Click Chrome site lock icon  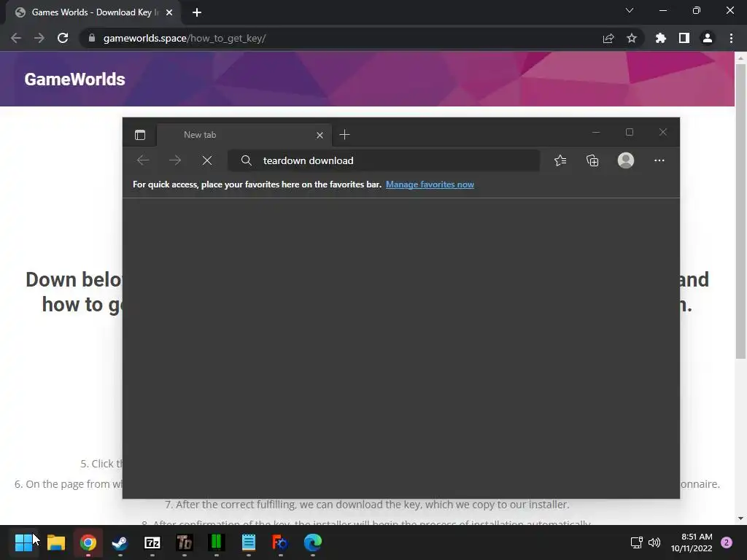pyautogui.click(x=92, y=38)
